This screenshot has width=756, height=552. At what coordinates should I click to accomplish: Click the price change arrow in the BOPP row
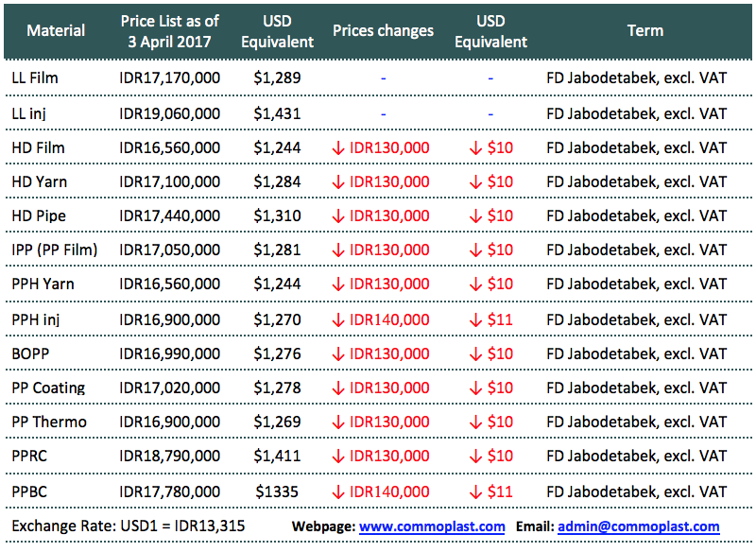pos(338,354)
